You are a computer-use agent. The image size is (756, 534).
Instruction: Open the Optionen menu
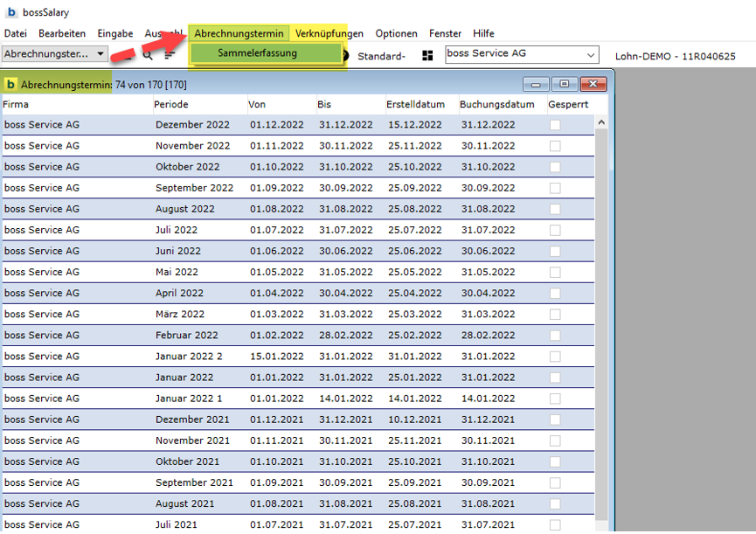(x=396, y=33)
